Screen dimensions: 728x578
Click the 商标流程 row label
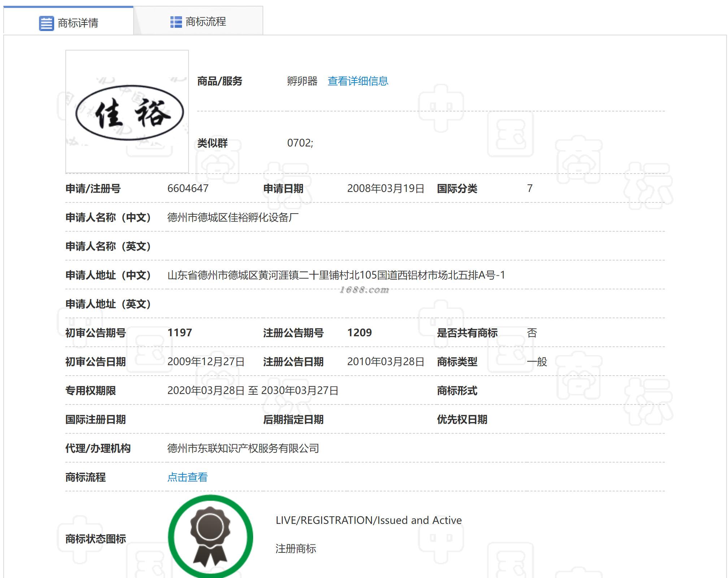(86, 477)
